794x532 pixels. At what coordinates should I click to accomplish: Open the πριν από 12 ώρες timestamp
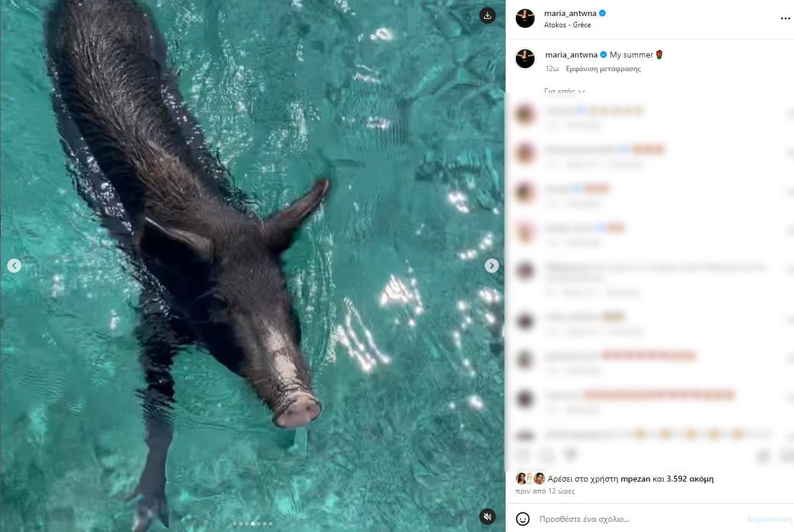545,491
